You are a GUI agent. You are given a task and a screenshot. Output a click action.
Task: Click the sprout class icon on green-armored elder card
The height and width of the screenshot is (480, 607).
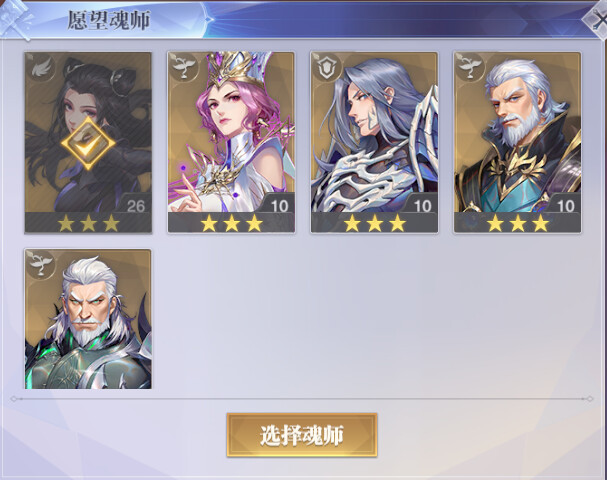[x=40, y=264]
